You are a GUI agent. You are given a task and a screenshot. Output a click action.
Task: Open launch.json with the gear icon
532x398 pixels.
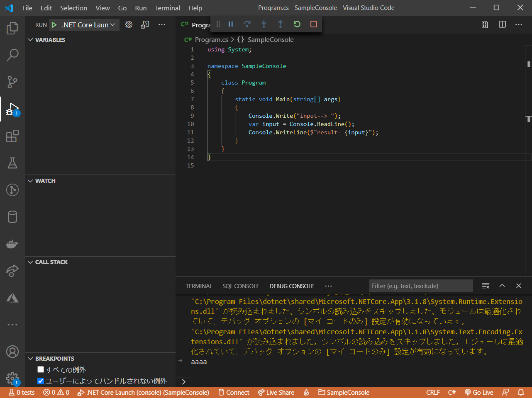coord(129,24)
